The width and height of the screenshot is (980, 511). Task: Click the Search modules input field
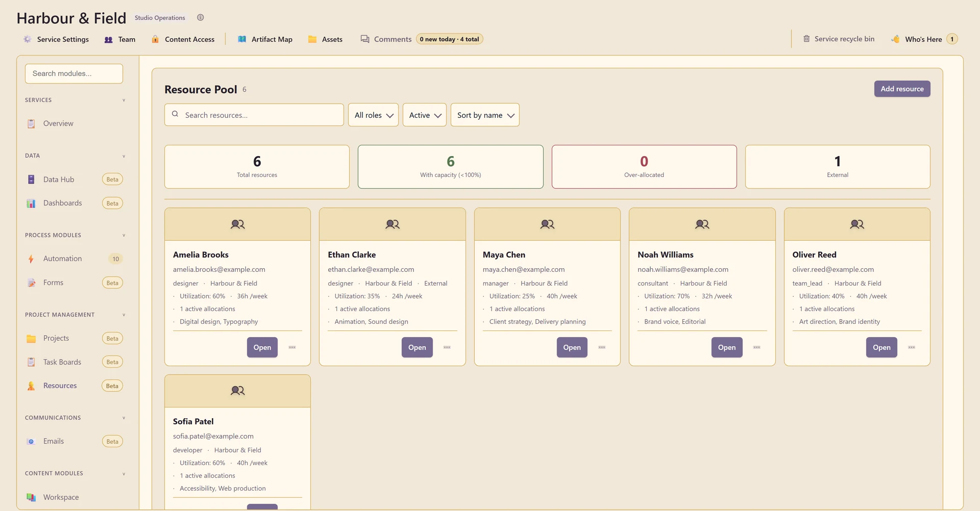(x=74, y=73)
